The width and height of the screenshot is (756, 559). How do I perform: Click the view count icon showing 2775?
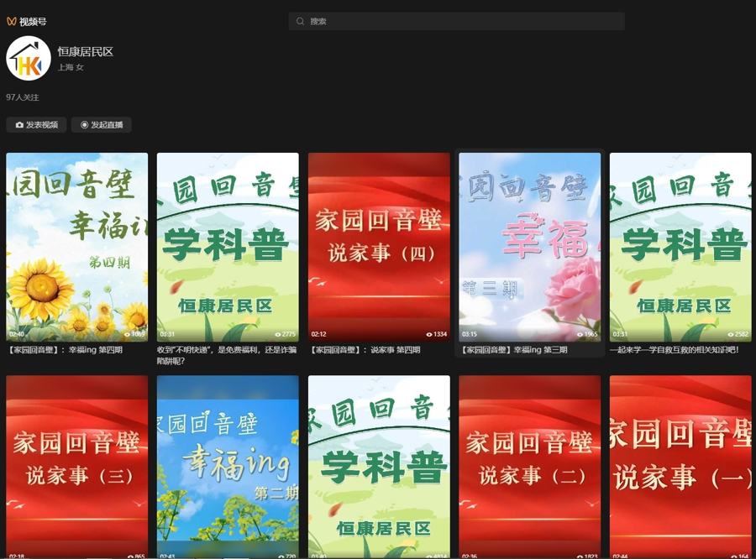(x=279, y=334)
